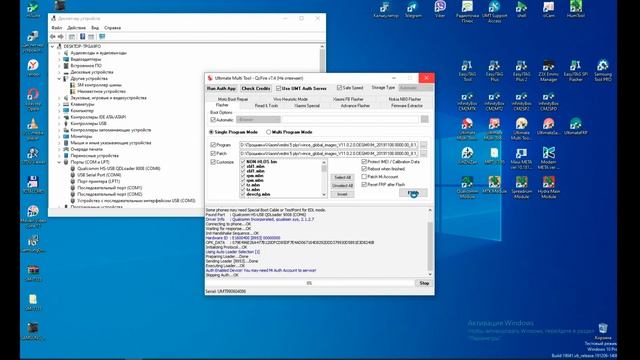This screenshot has width=640, height=360.
Task: Collapse the computer root node in Device Manager
Action: click(x=52, y=47)
